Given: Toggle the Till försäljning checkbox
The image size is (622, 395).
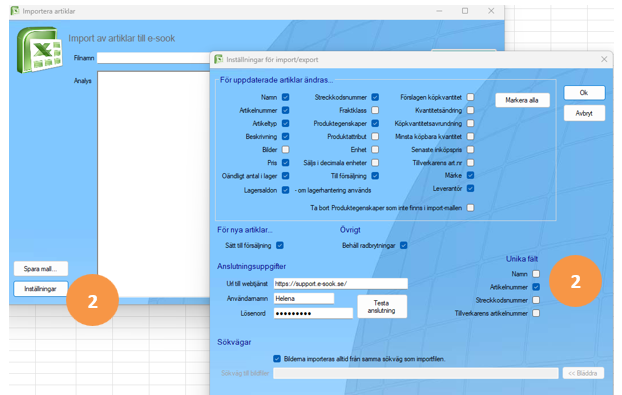Looking at the screenshot, I should pyautogui.click(x=375, y=176).
